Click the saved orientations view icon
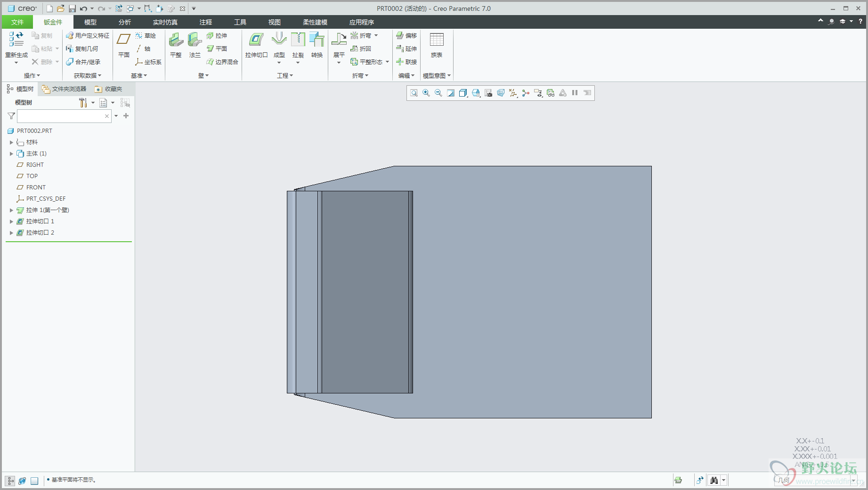The width and height of the screenshot is (868, 490). [476, 93]
